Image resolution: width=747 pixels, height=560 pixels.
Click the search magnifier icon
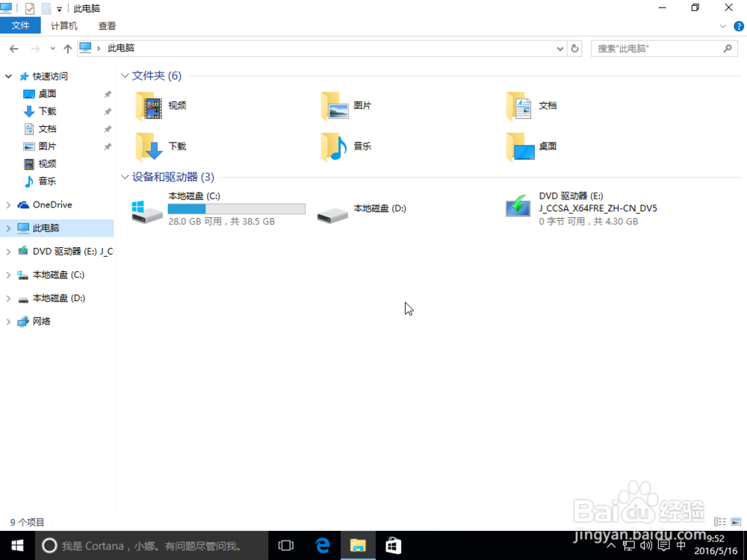[728, 49]
